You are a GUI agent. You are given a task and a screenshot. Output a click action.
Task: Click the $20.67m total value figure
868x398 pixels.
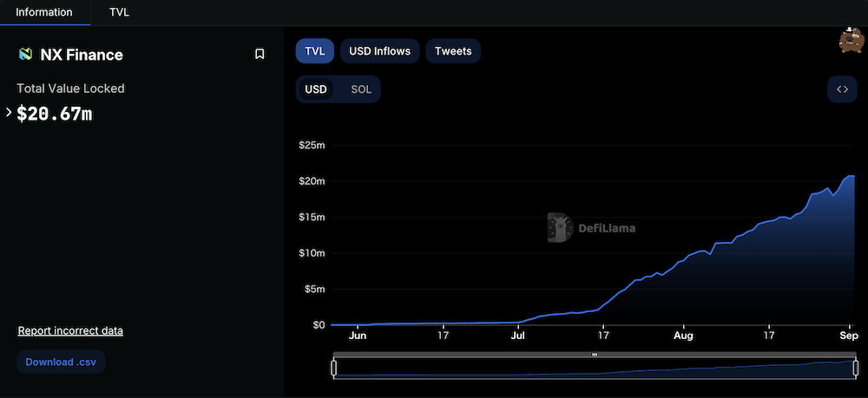point(55,113)
